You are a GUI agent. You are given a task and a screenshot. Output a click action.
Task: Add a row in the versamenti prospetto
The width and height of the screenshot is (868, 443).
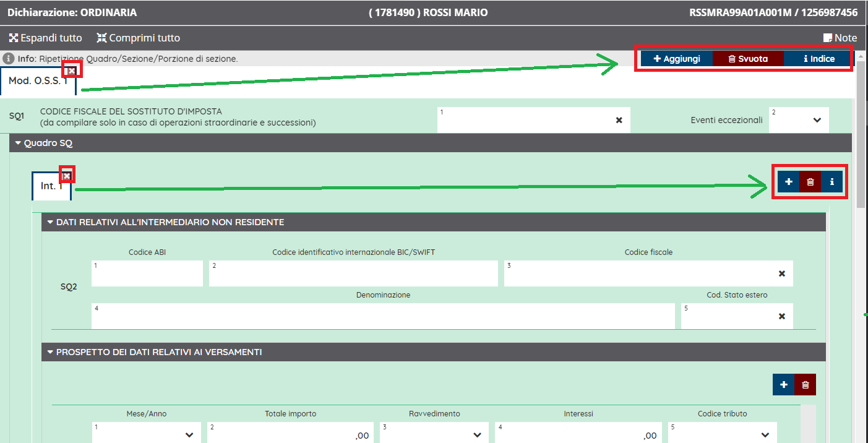click(783, 385)
